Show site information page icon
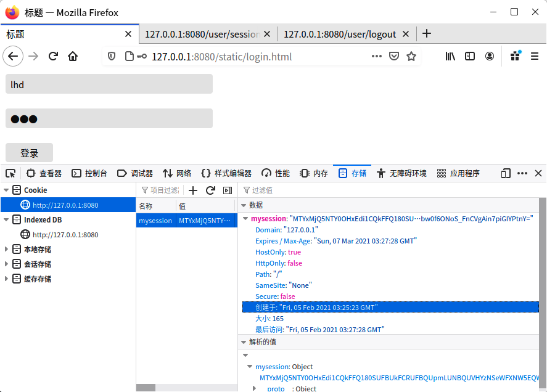This screenshot has width=547, height=392. pyautogui.click(x=129, y=56)
